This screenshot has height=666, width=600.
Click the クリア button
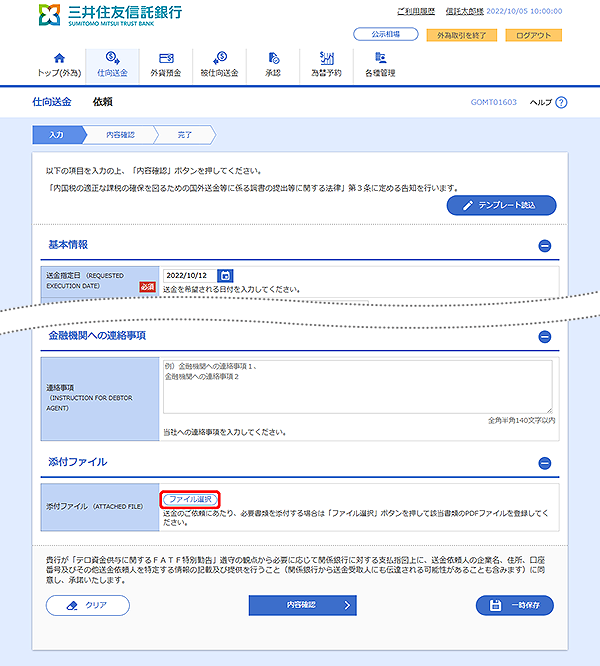click(x=88, y=605)
